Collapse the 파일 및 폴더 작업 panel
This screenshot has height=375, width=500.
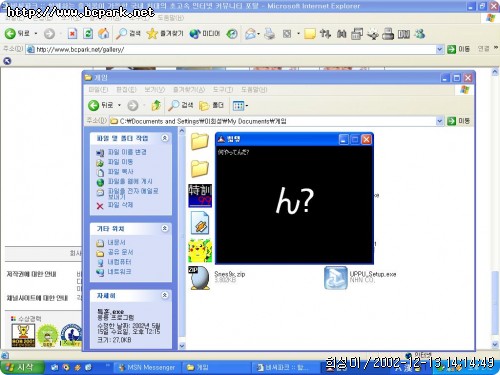tap(165, 138)
